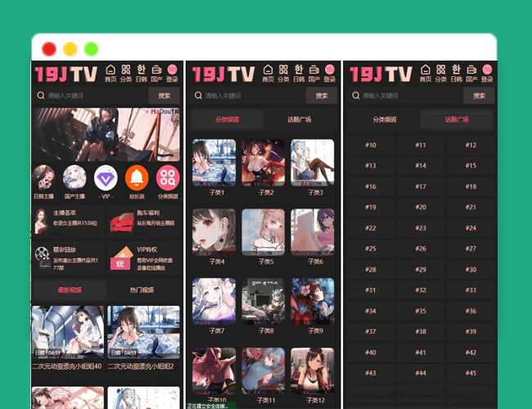Screen dimensions: 532x409
Task: Choose the 国产主播 avatar icon
Action: (75, 178)
